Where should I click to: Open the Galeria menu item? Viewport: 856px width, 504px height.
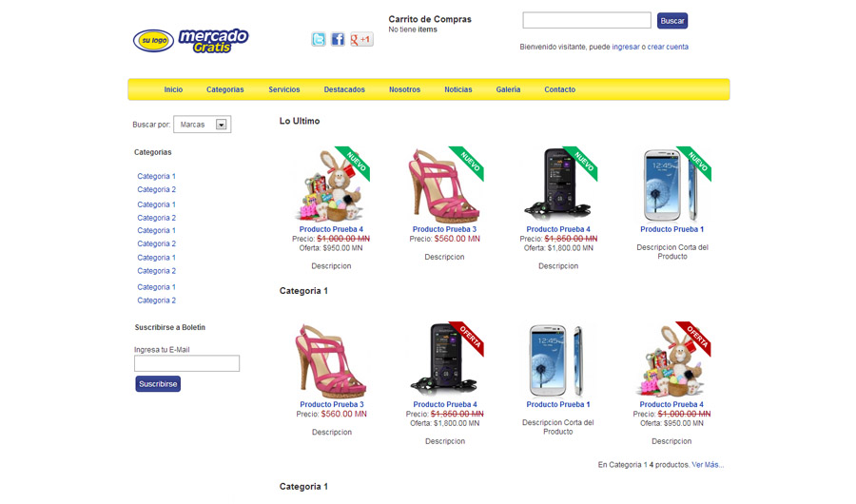click(508, 89)
